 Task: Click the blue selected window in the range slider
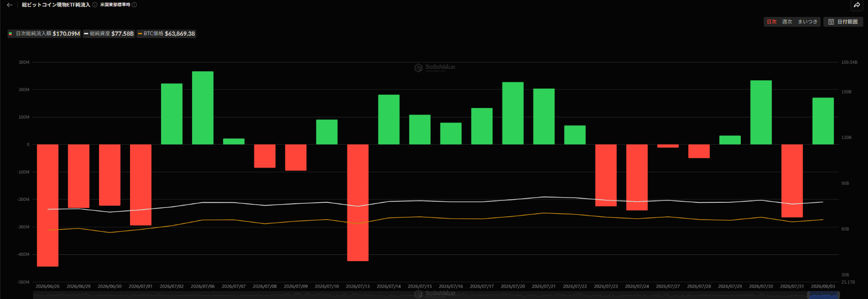click(x=823, y=295)
